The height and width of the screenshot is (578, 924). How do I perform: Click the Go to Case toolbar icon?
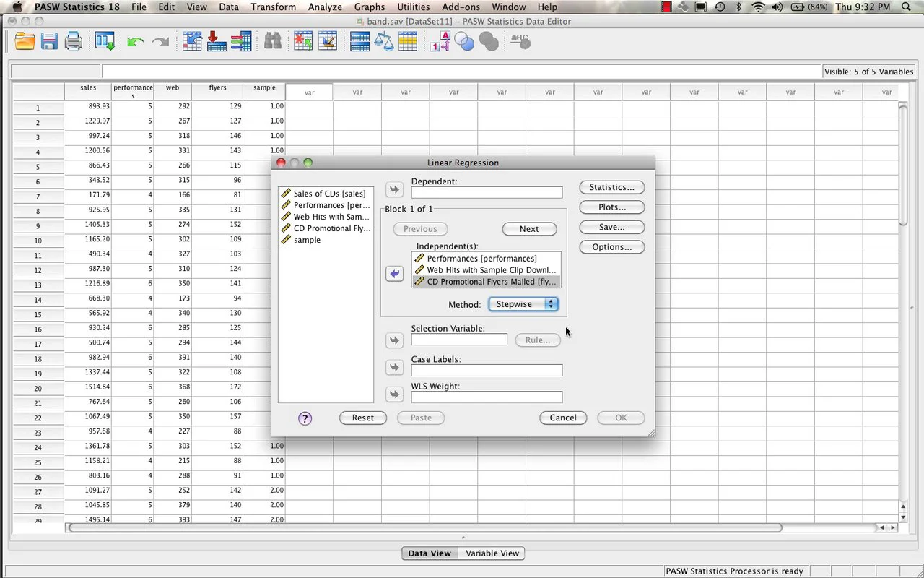192,41
